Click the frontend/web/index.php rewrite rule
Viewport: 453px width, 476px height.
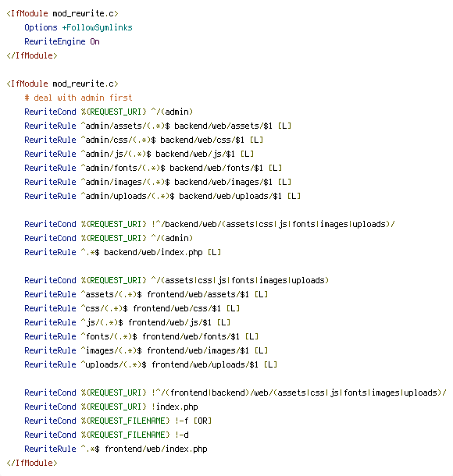click(x=116, y=449)
